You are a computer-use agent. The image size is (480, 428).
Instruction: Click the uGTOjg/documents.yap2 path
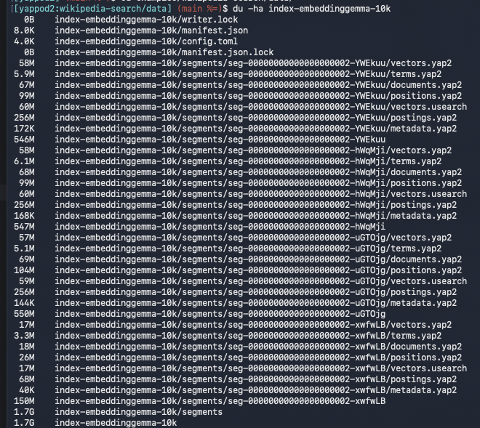pyautogui.click(x=258, y=259)
